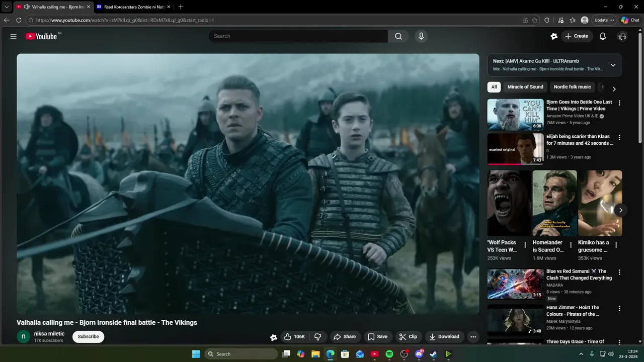
Task: Save the video to a playlist
Action: [377, 337]
